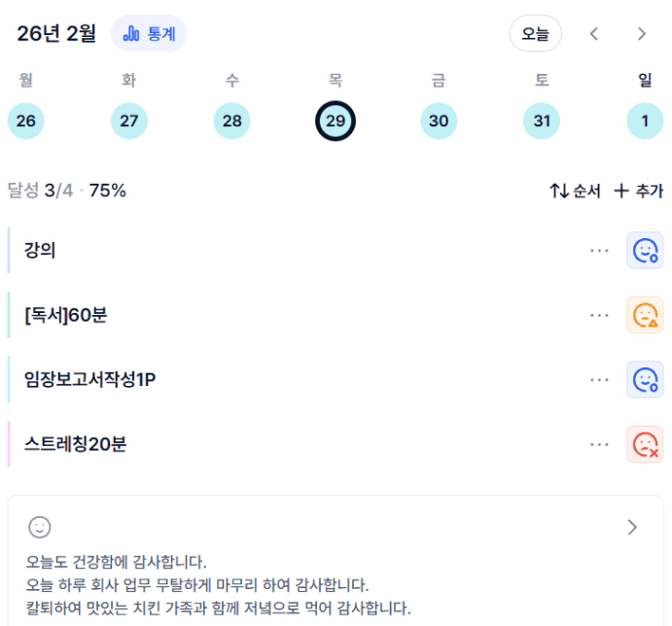Click the blue smiley status icon for 임장보고서작성1P

coord(645,380)
